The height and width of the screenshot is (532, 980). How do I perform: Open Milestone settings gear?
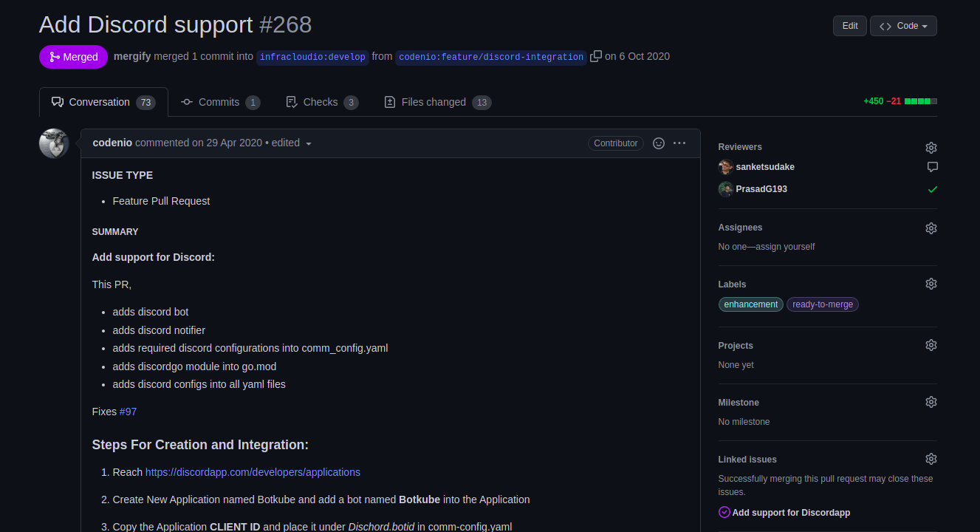click(931, 403)
